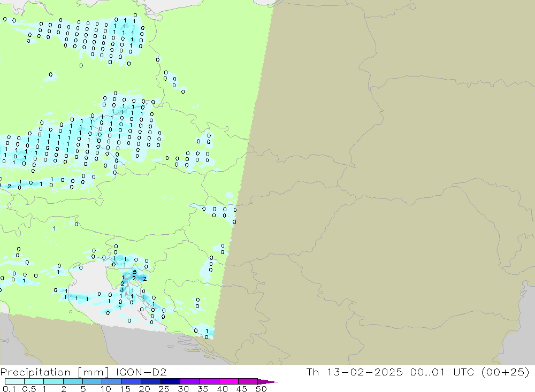The width and height of the screenshot is (535, 392).
Task: Click legend tick label '40'
Action: (x=222, y=389)
